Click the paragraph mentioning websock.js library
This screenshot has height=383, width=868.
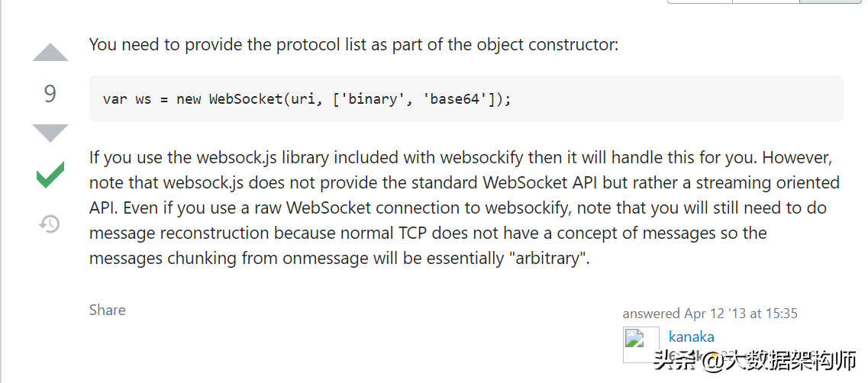(x=458, y=208)
